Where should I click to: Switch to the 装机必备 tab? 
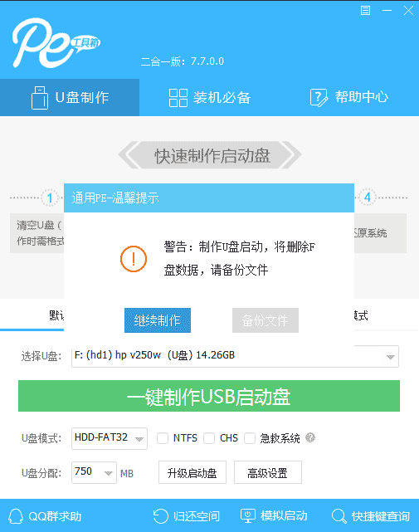(x=210, y=98)
